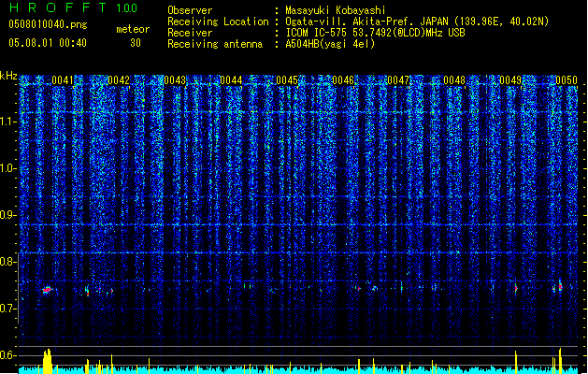Click the 0.7 kHz axis tick
The image size is (588, 374).
pyautogui.click(x=7, y=309)
